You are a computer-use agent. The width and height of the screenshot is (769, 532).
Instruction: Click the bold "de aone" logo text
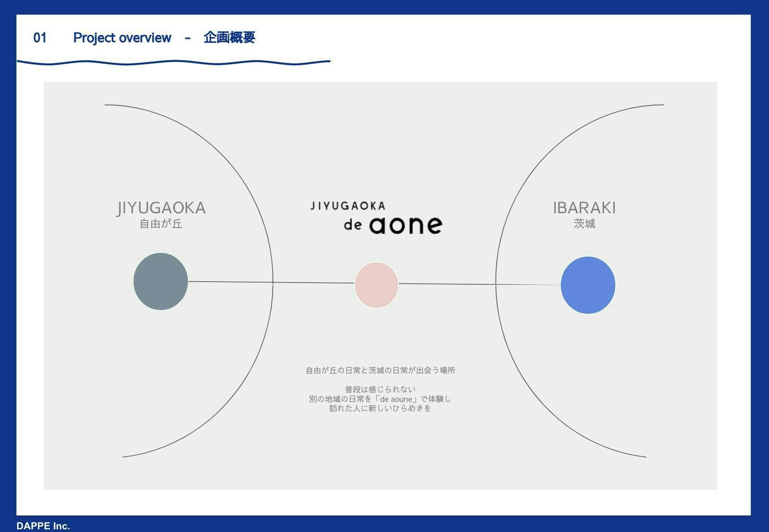[393, 225]
